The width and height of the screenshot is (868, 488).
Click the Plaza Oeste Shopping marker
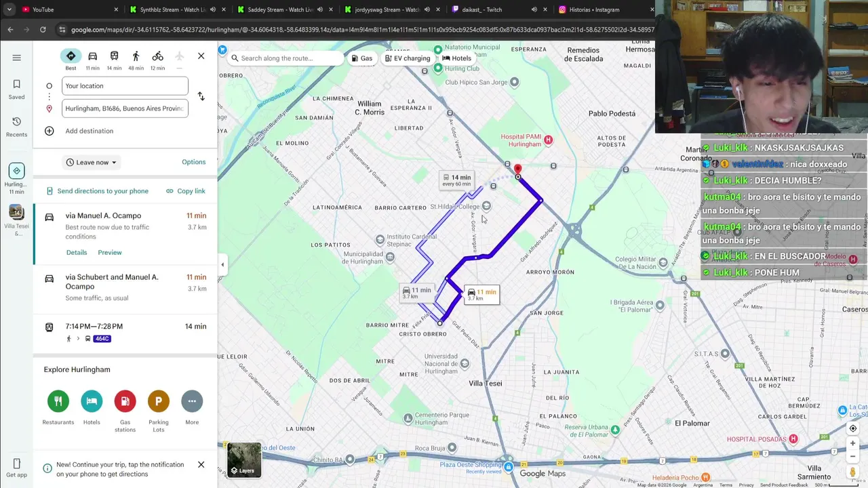pyautogui.click(x=509, y=466)
